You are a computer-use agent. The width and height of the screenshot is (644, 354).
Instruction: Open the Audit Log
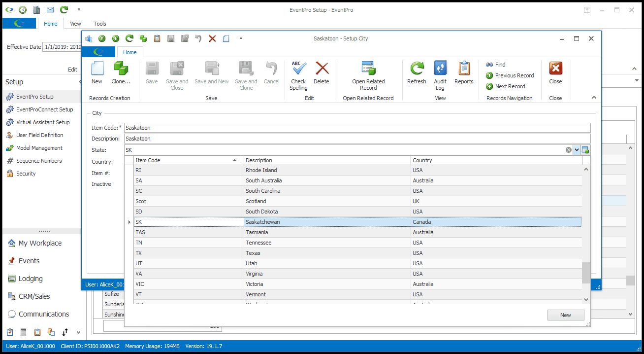click(440, 76)
